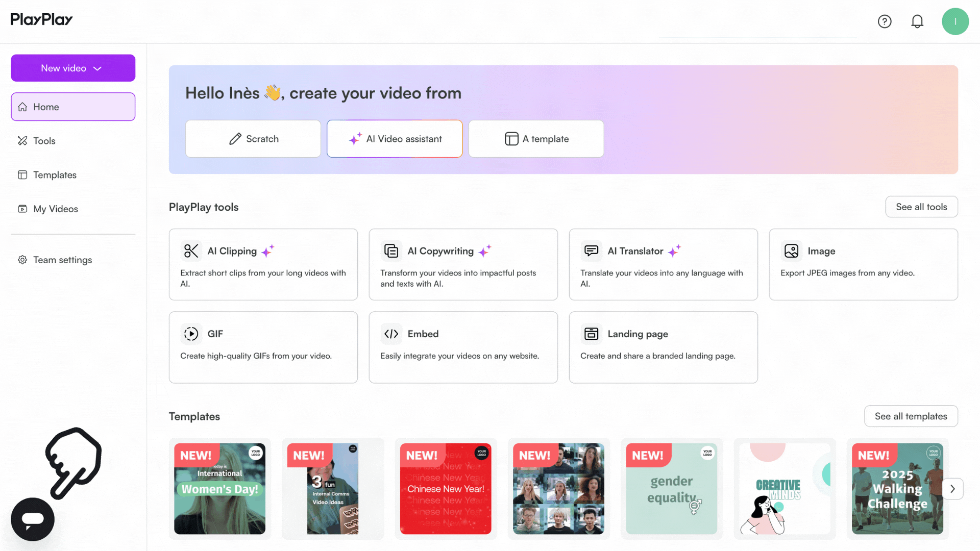
Task: Open Templates in sidebar
Action: coord(73,175)
